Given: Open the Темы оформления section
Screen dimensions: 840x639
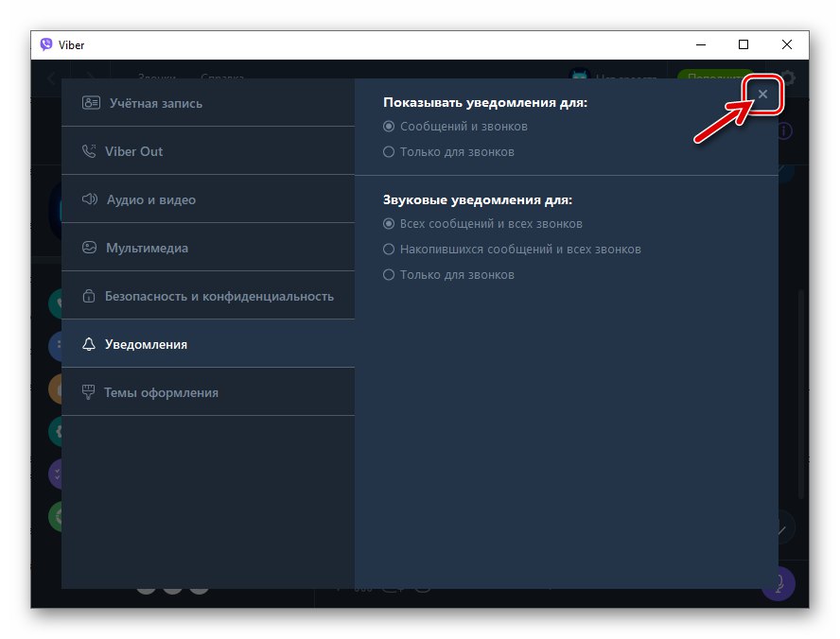Looking at the screenshot, I should [208, 391].
